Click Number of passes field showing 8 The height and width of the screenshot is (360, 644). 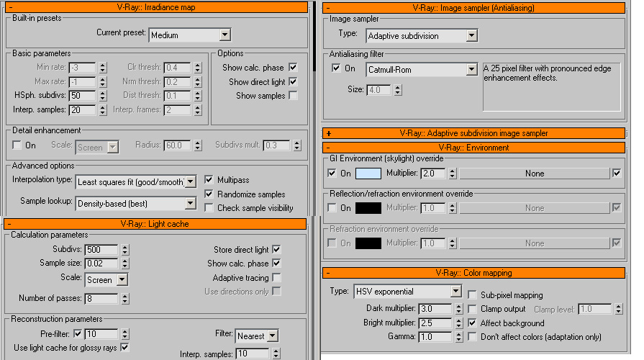101,298
